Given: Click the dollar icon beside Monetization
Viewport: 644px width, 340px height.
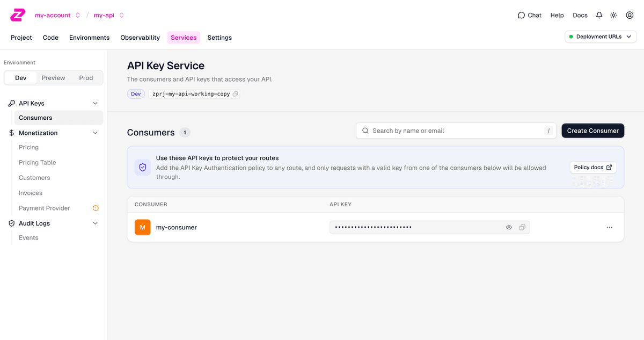Looking at the screenshot, I should click(x=12, y=133).
